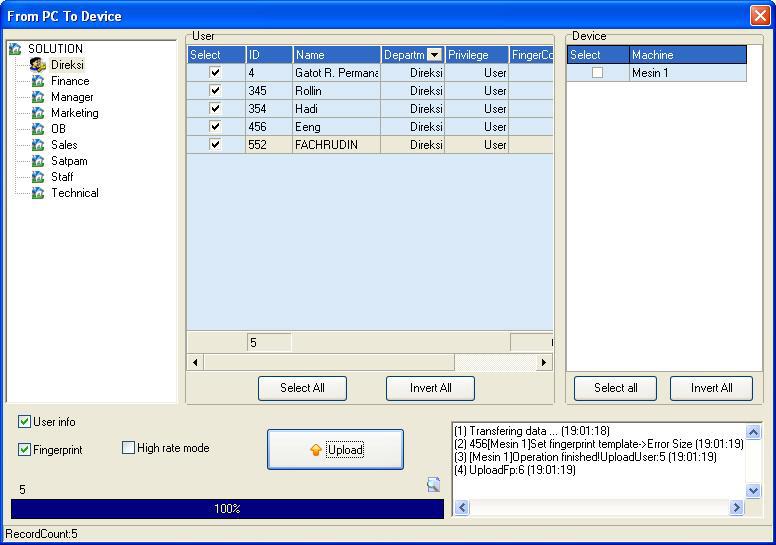This screenshot has height=545, width=776.
Task: Tick the Mesin 1 device checkbox
Action: (x=597, y=73)
